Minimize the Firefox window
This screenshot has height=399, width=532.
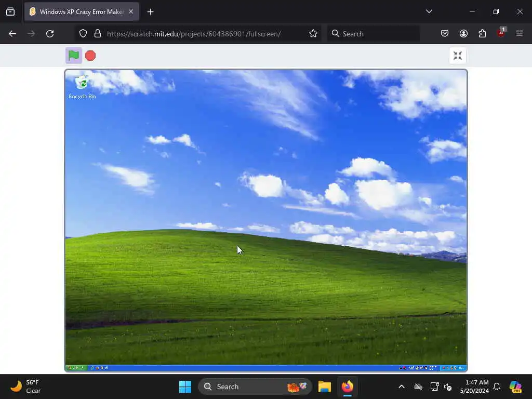tap(472, 11)
